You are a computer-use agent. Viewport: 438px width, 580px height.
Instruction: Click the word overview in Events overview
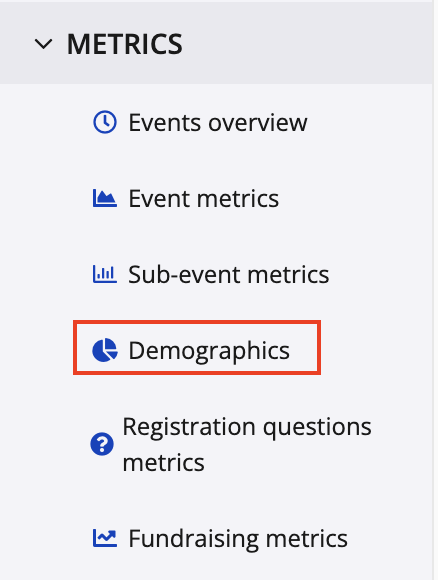(257, 122)
